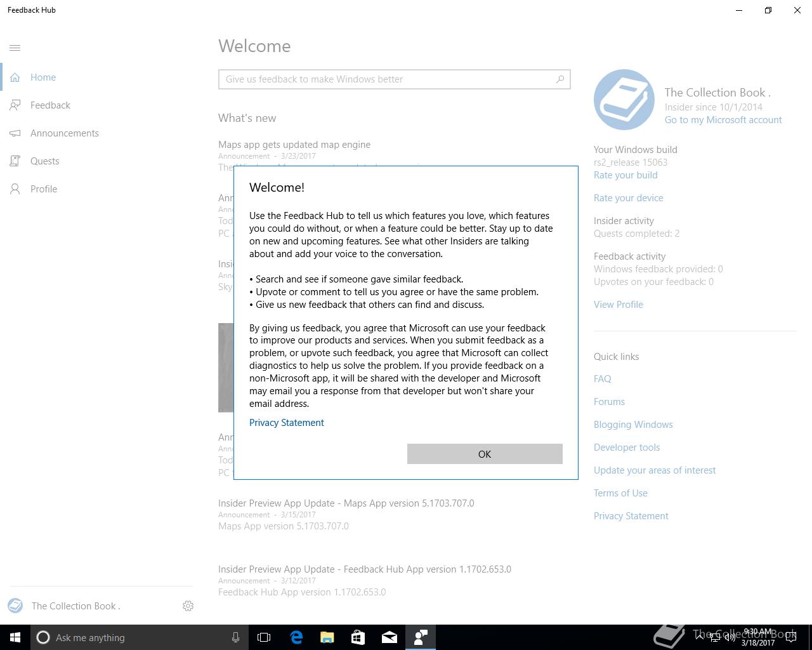Open Privacy Statement in Quick links
The height and width of the screenshot is (650, 812).
(631, 516)
